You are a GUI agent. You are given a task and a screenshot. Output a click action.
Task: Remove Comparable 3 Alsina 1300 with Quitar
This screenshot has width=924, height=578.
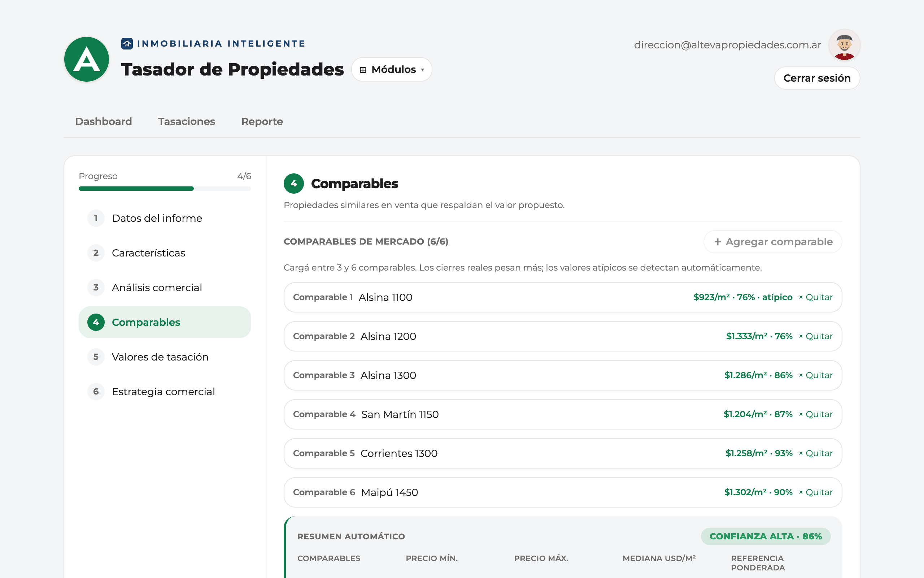(x=816, y=375)
